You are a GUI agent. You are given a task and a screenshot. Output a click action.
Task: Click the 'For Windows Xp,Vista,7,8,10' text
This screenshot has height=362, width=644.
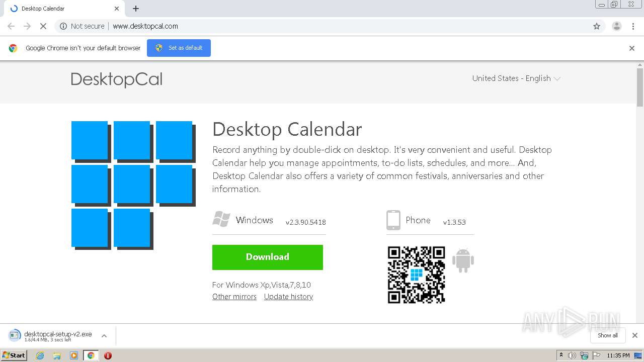[262, 285]
